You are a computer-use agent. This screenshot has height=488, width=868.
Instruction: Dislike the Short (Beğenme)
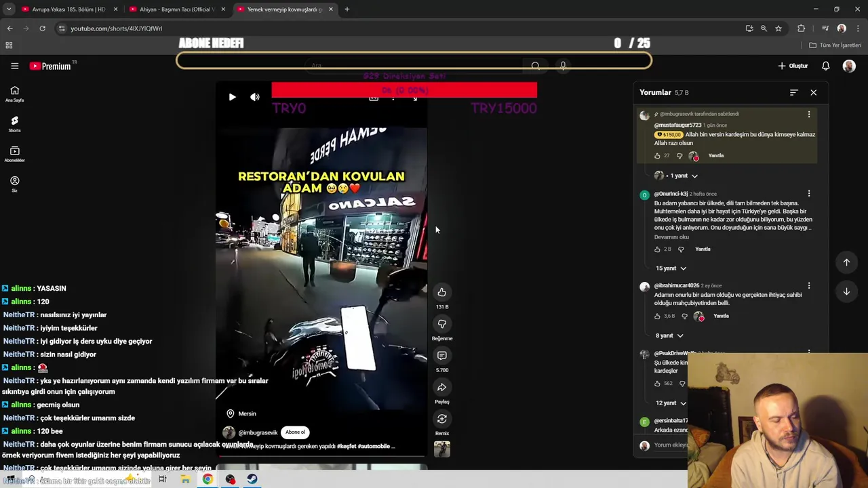point(441,324)
